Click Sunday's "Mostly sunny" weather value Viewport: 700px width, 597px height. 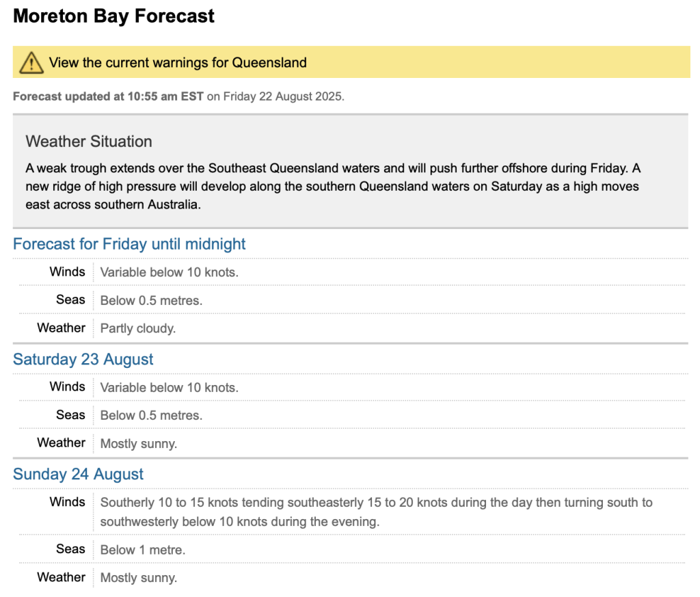139,578
